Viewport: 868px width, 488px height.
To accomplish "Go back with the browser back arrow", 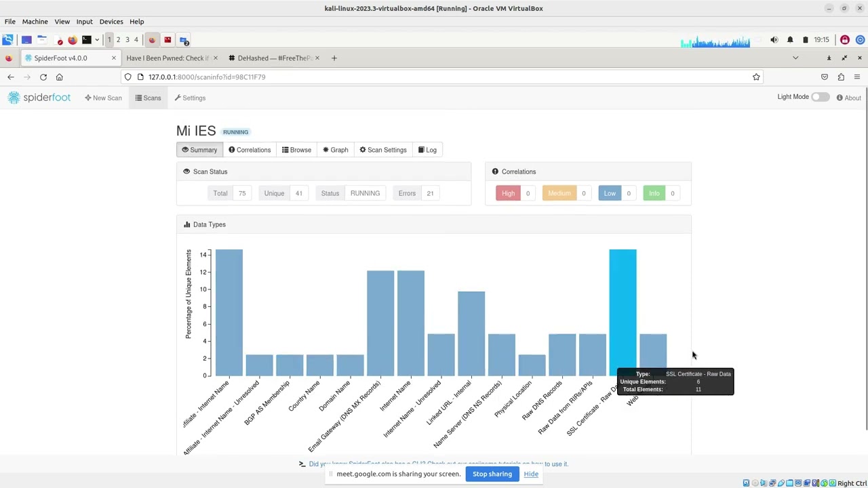I will pos(11,77).
